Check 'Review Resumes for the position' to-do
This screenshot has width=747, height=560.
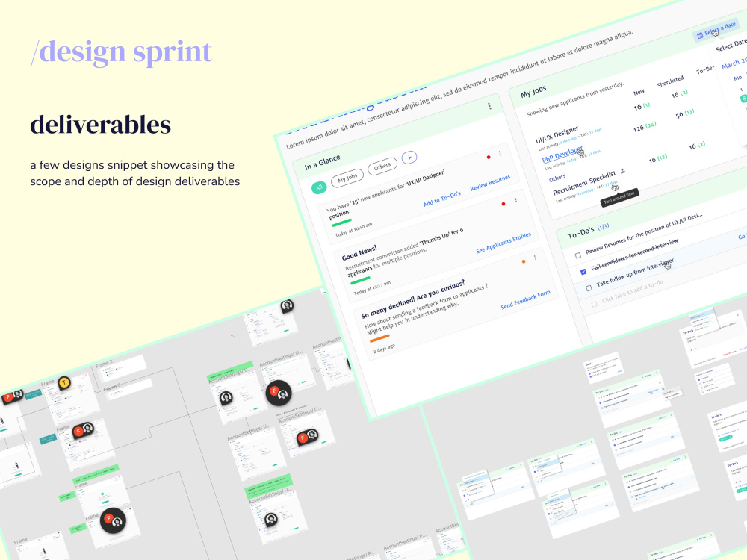pos(578,255)
